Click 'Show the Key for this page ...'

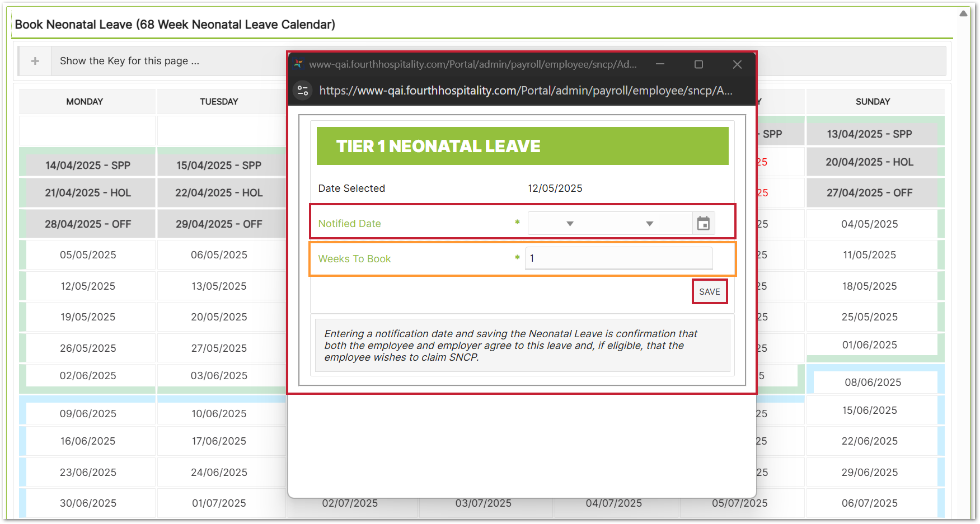pyautogui.click(x=129, y=61)
